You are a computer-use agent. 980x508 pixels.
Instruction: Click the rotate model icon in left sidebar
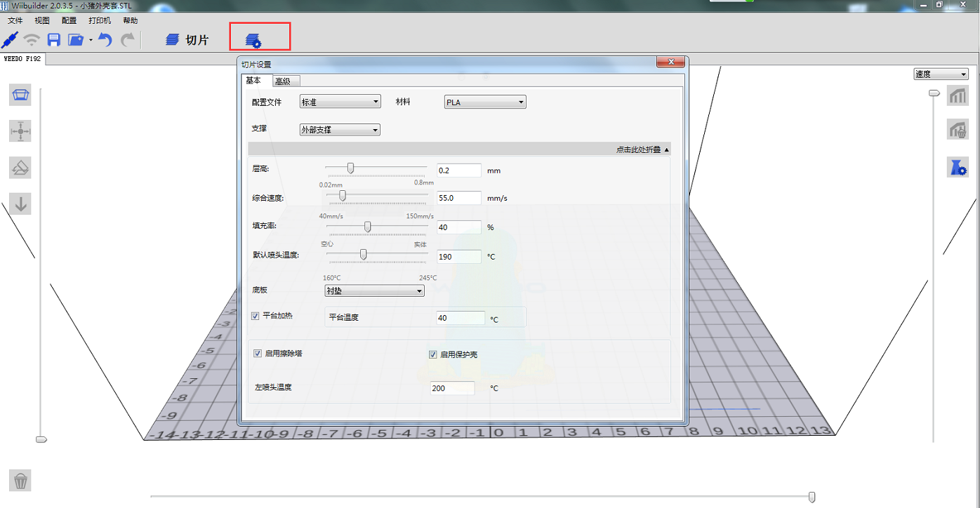(x=20, y=168)
